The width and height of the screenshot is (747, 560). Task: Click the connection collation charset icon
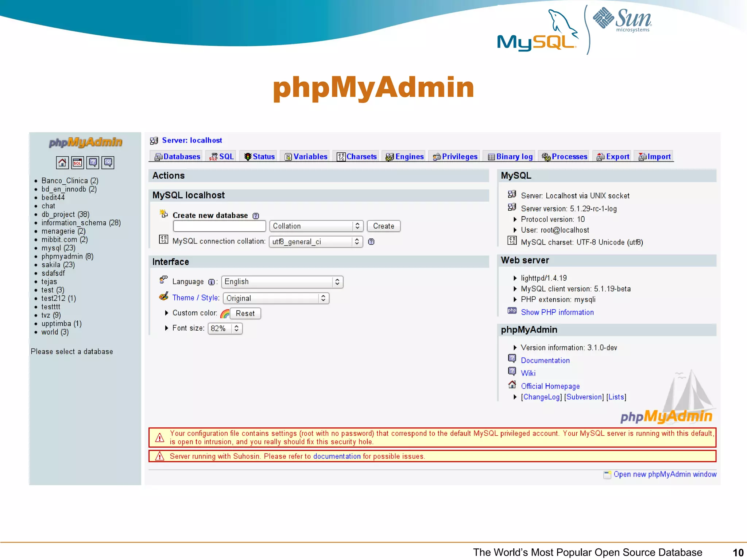(164, 240)
